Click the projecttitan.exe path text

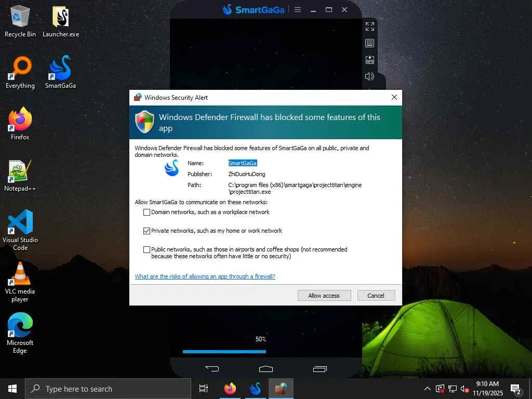tap(295, 188)
